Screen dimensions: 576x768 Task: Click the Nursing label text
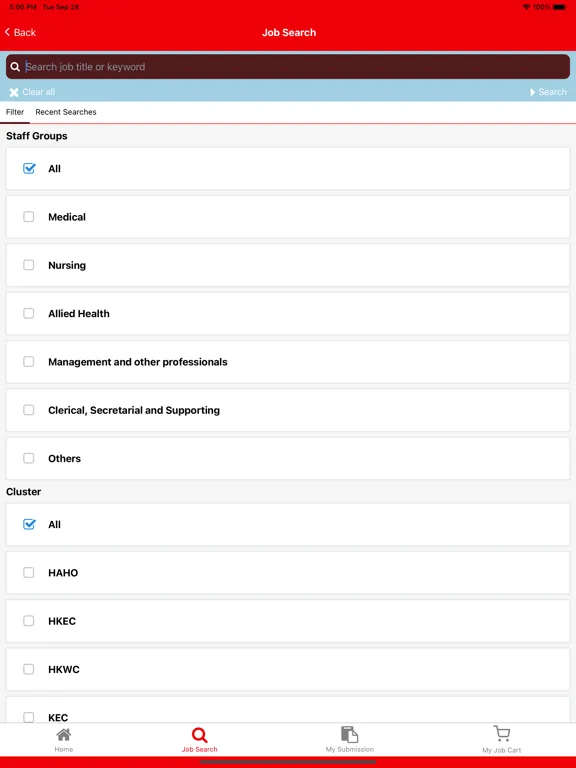[67, 265]
